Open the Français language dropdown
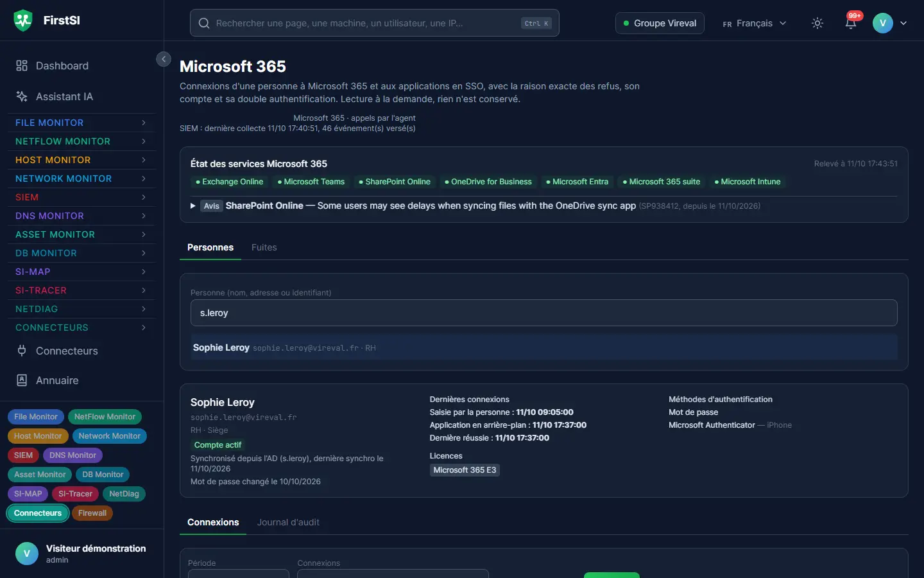 [x=754, y=23]
